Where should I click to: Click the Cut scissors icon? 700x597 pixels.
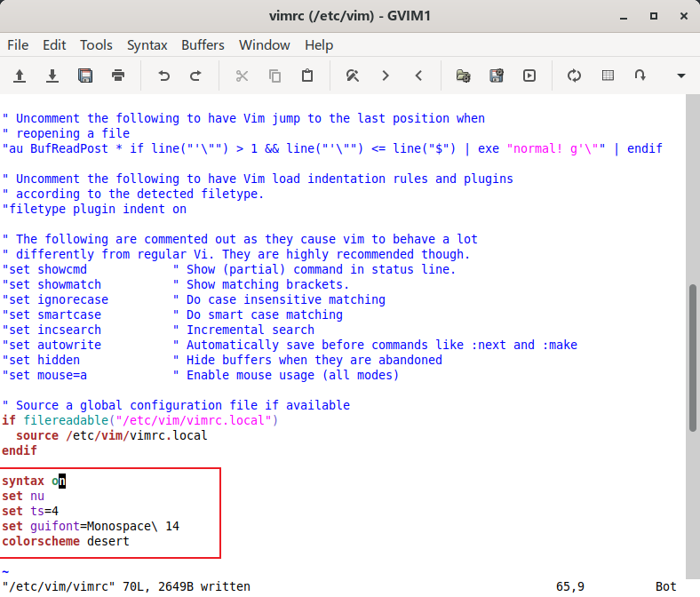coord(242,76)
